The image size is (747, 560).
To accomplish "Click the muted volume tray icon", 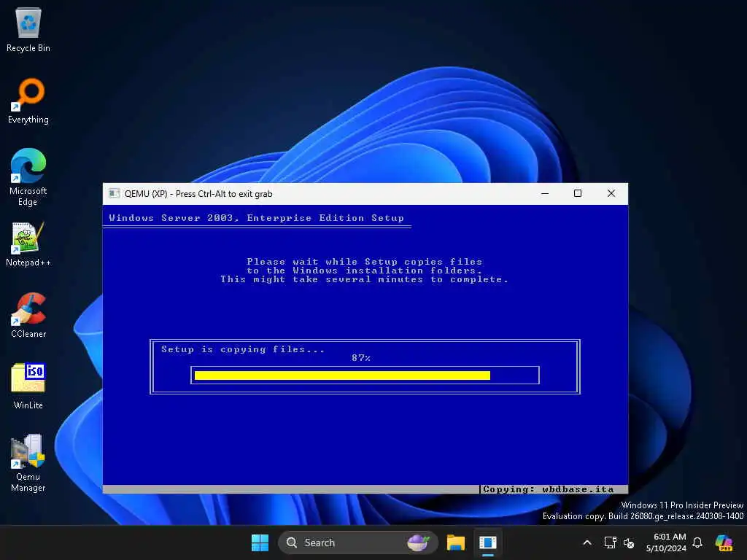I will coord(629,542).
